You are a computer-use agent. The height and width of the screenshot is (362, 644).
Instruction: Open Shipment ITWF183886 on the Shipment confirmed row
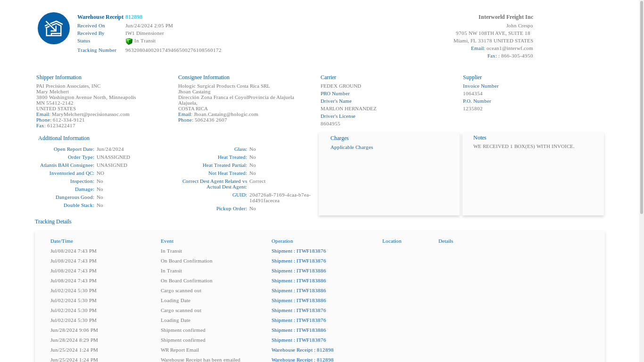click(299, 330)
